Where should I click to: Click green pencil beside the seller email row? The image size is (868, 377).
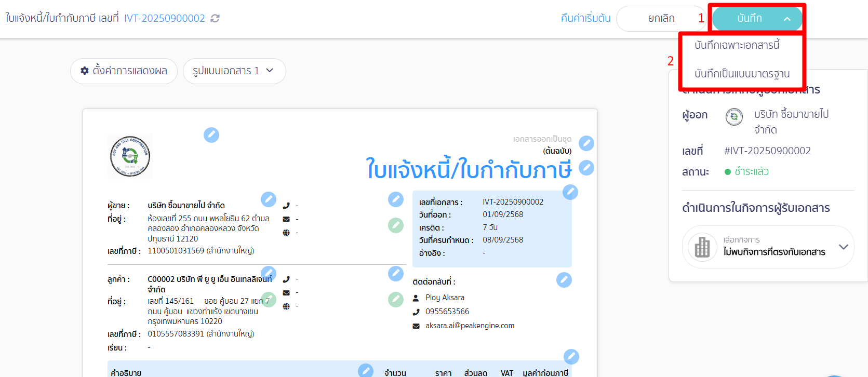(x=396, y=225)
